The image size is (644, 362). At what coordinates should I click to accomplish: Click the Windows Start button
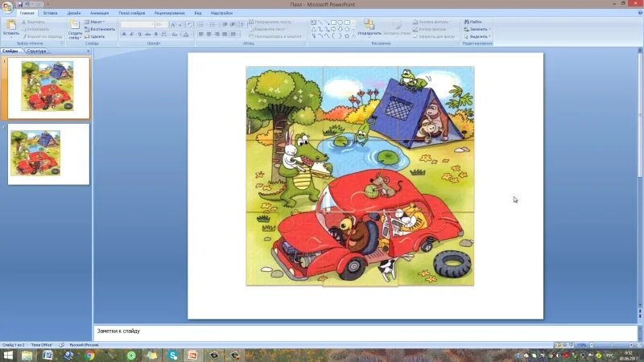tap(8, 356)
